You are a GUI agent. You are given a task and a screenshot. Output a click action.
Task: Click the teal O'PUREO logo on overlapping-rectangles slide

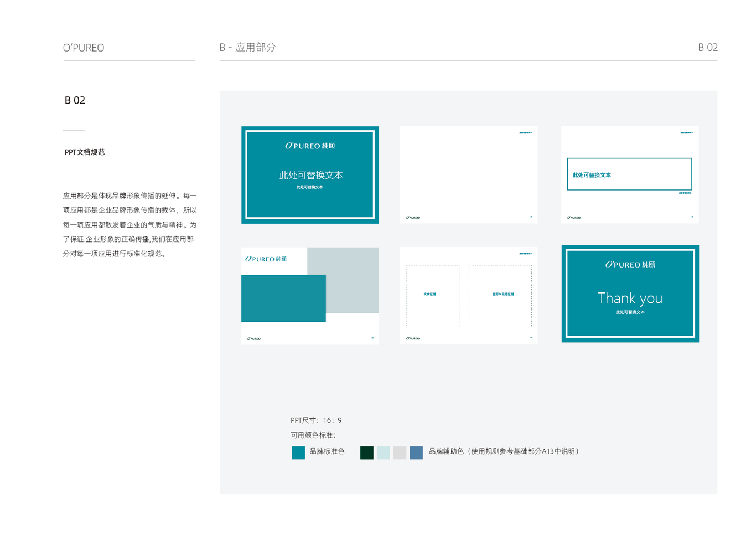coord(266,259)
